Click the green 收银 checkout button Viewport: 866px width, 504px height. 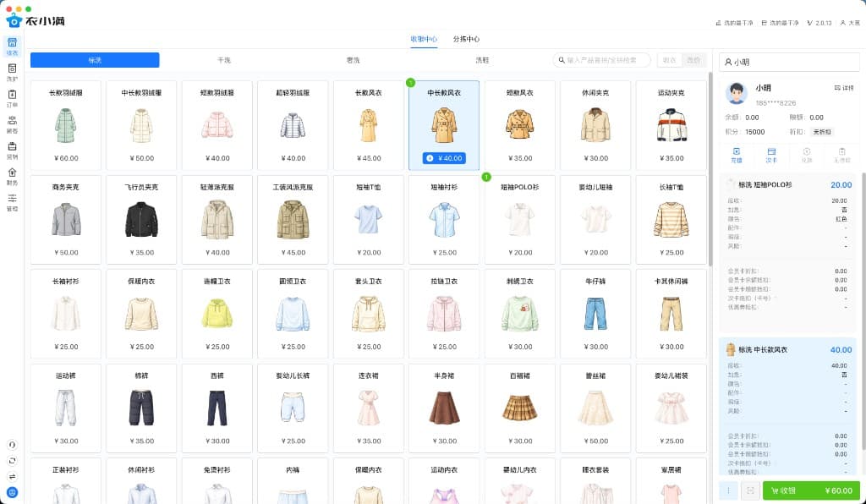coord(811,490)
